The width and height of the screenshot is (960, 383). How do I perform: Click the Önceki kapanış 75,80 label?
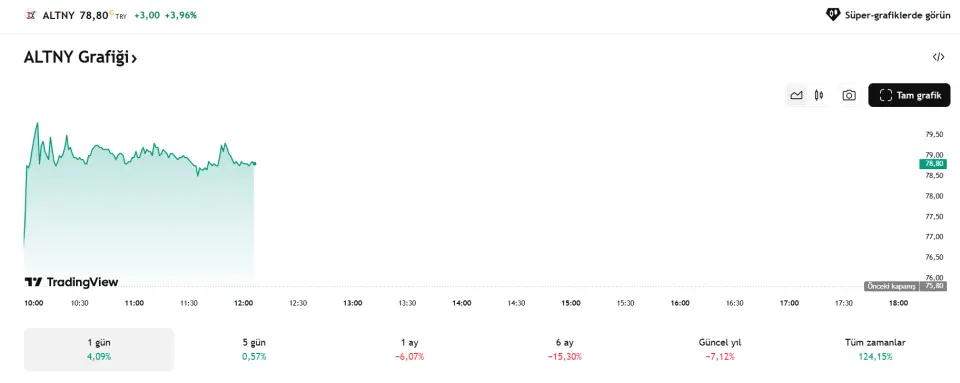click(905, 286)
